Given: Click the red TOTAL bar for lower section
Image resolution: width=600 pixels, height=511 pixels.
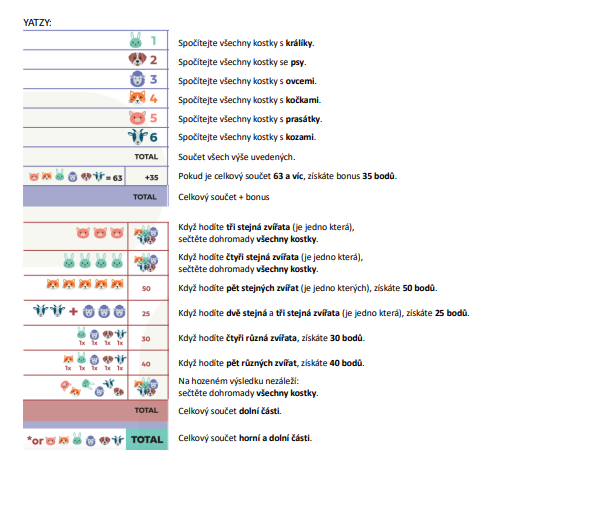Looking at the screenshot, I should 95,410.
